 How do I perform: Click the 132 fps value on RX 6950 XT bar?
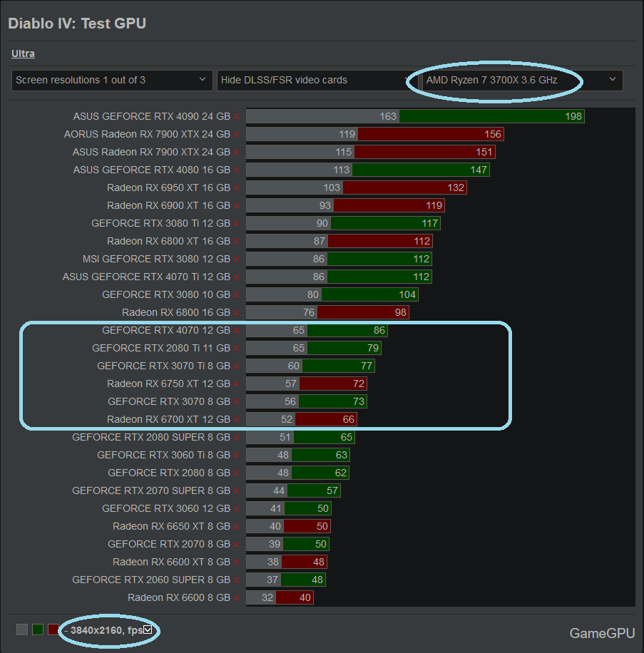456,187
